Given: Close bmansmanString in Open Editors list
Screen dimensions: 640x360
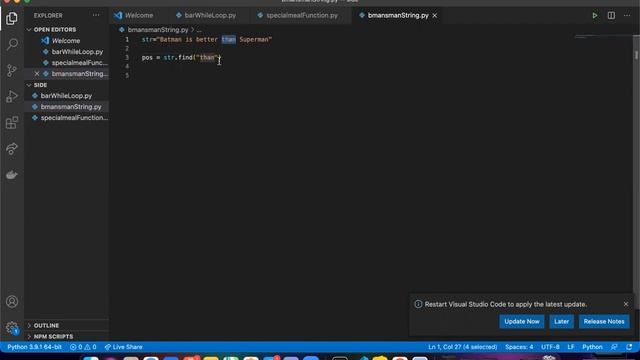Looking at the screenshot, I should (x=37, y=74).
